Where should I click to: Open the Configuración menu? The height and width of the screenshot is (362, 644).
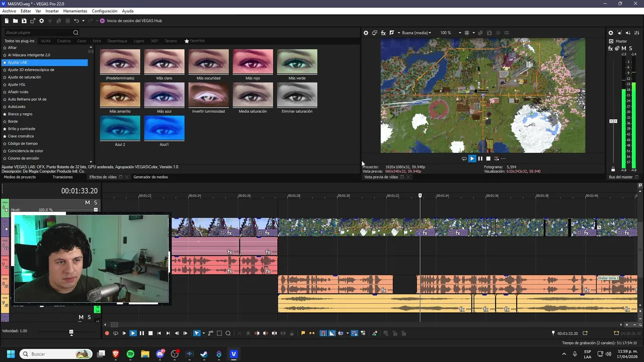coord(105,11)
